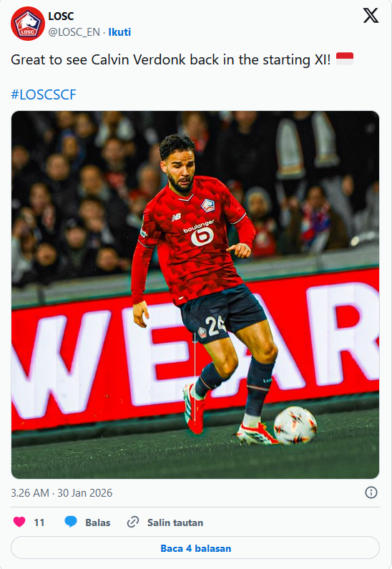The image size is (392, 569).
Task: Follow the account via Ikuti
Action: coord(119,32)
